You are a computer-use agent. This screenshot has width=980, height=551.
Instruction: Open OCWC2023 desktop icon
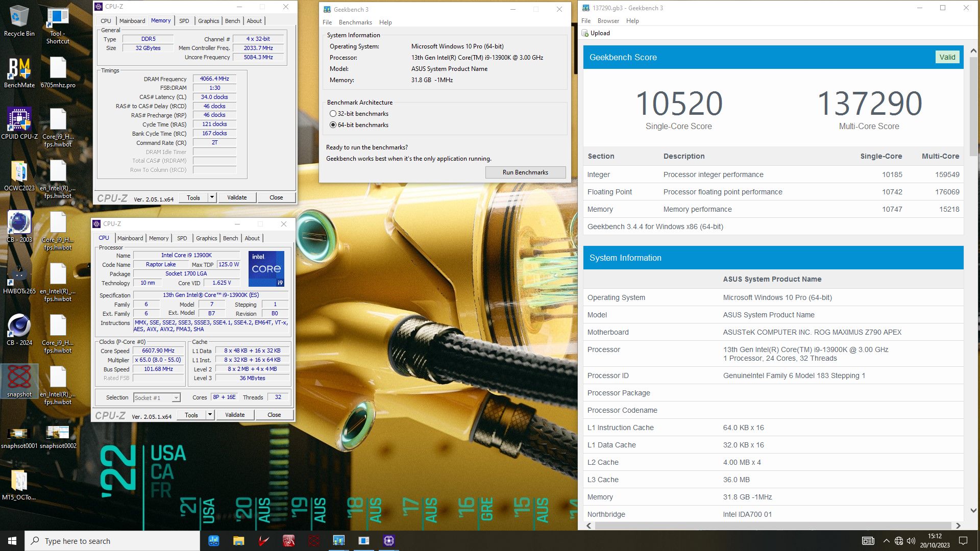19,174
